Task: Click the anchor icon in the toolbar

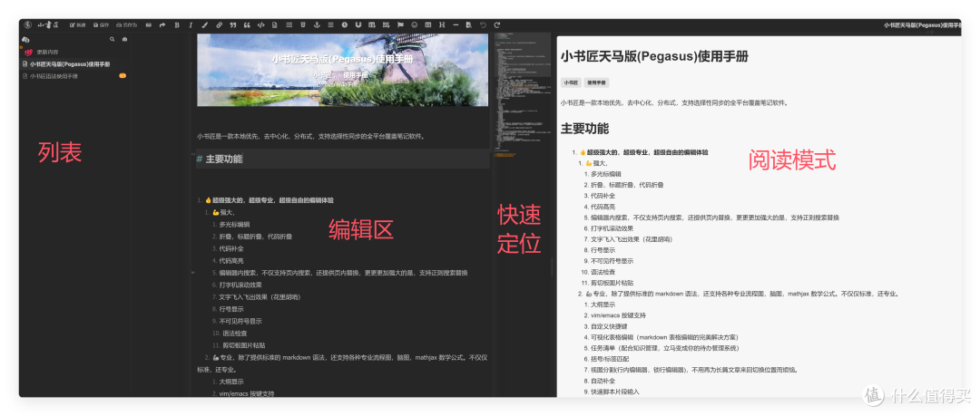Action: pos(317,25)
